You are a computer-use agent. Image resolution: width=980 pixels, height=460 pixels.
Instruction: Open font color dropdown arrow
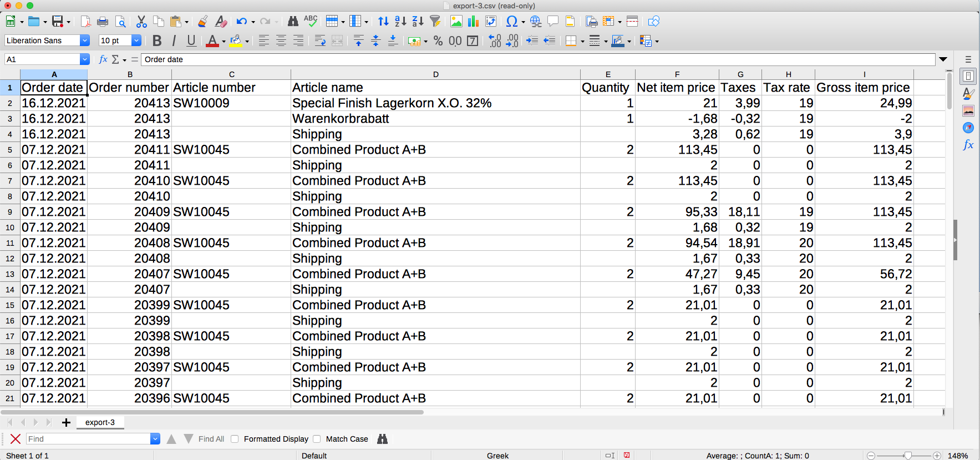tap(224, 42)
